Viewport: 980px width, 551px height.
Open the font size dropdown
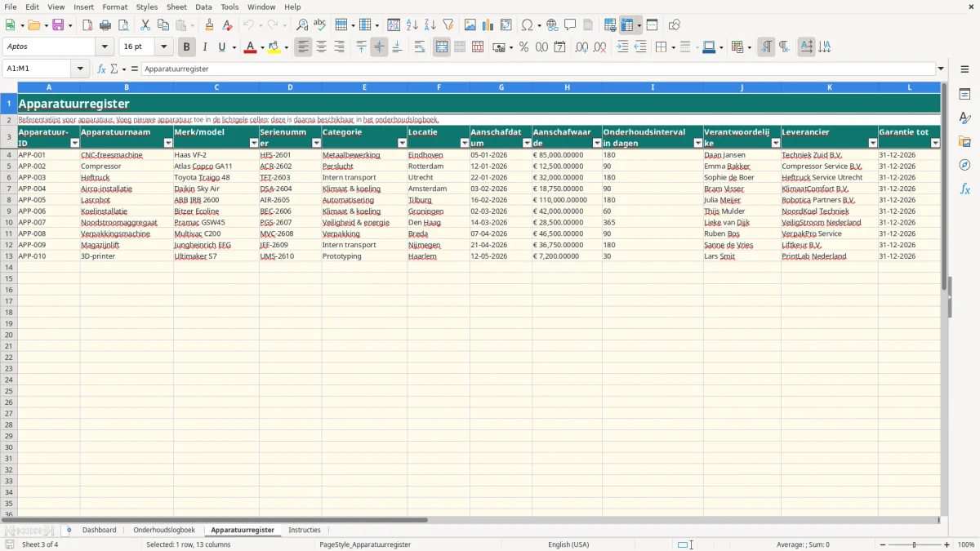[x=163, y=47]
